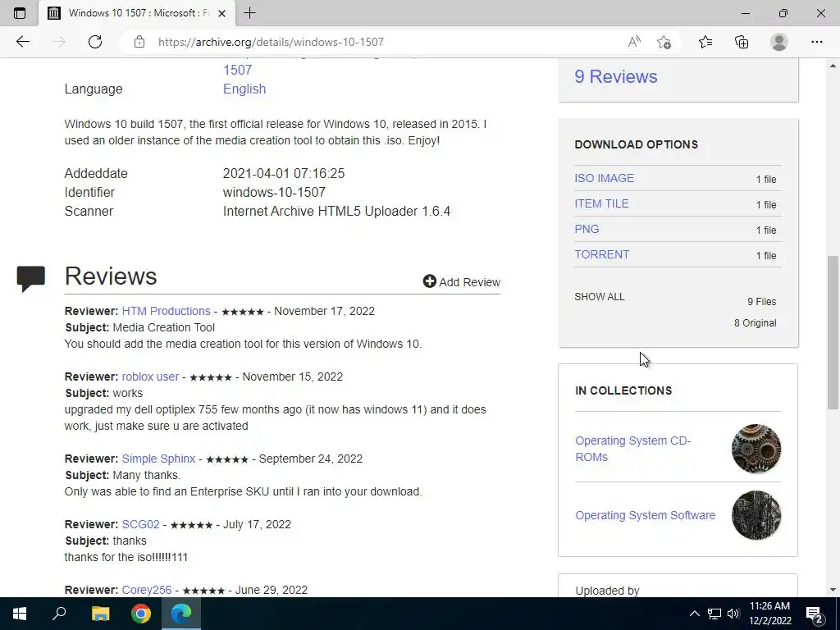This screenshot has width=840, height=630.
Task: Click the '9 Files' count text
Action: [762, 302]
